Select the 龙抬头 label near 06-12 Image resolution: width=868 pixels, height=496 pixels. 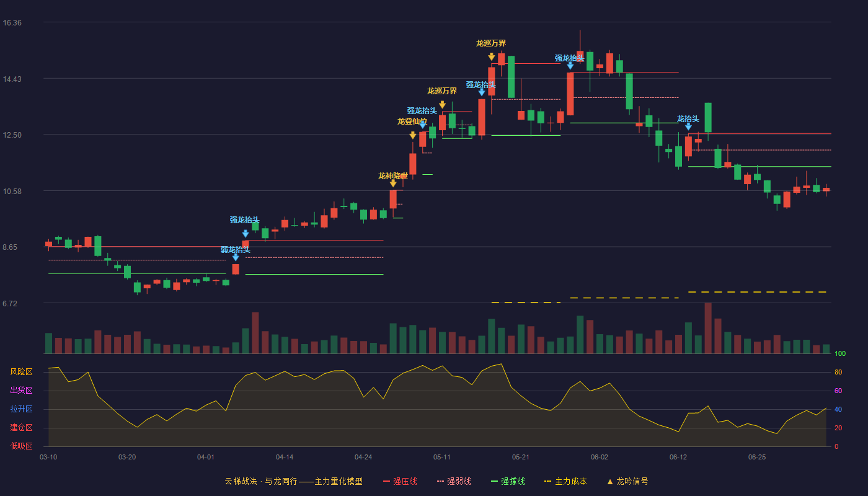click(688, 119)
